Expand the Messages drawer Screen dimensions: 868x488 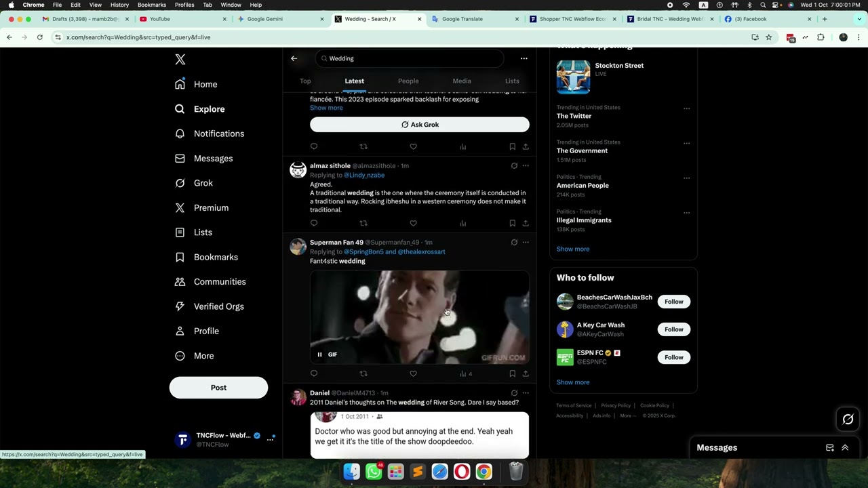tap(845, 448)
